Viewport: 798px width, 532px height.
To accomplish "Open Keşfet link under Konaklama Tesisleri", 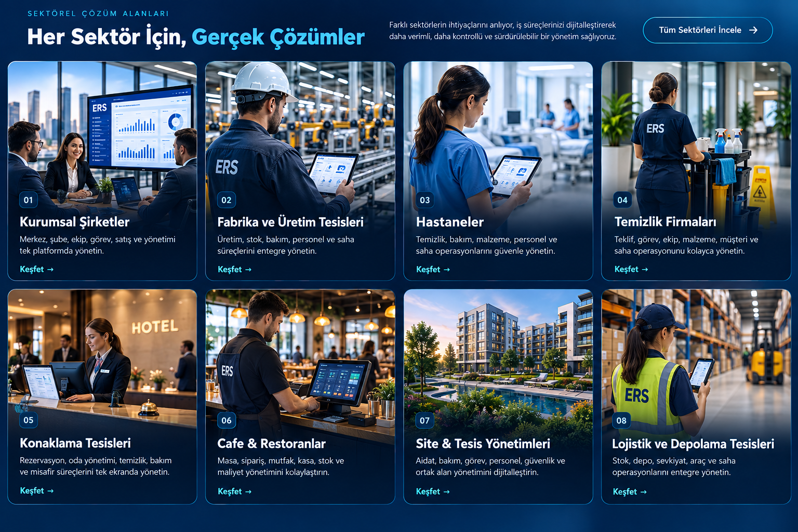I will [x=36, y=490].
